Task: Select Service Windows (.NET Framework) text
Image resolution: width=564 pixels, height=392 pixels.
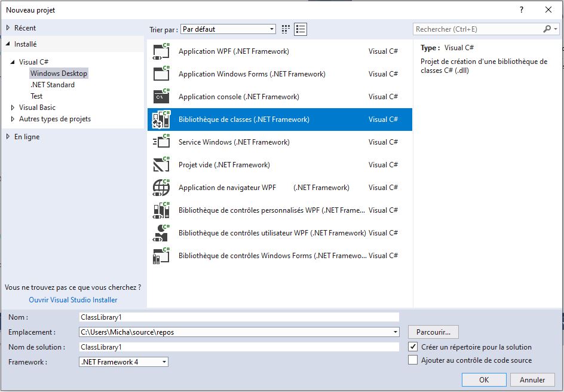Action: (x=234, y=142)
